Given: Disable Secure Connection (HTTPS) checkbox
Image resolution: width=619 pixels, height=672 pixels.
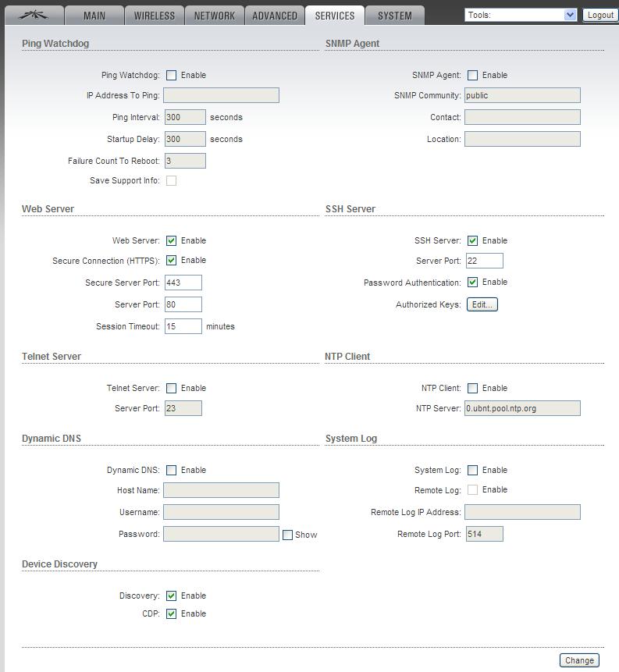Looking at the screenshot, I should pos(172,261).
